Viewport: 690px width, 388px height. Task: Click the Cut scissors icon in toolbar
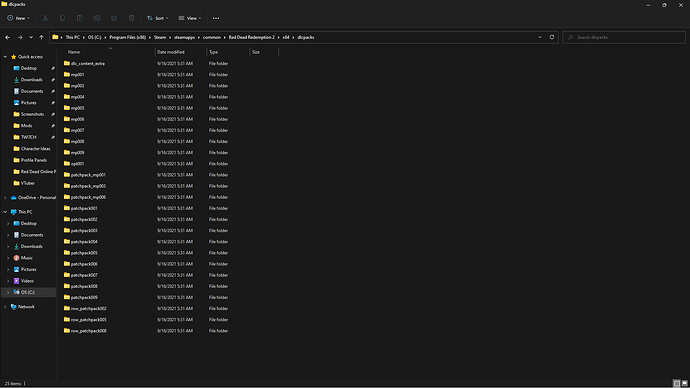click(x=45, y=18)
